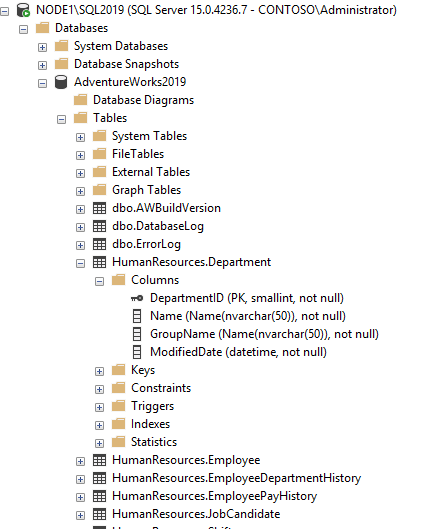The width and height of the screenshot is (435, 529).
Task: Expand the HumanResources.JobCandidate table node
Action: [80, 516]
